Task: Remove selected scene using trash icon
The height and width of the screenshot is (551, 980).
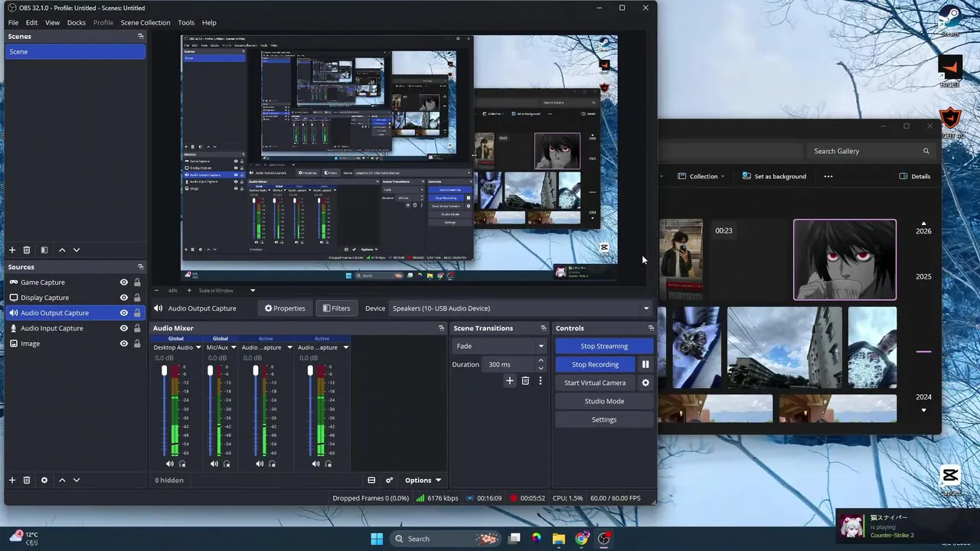Action: 27,250
